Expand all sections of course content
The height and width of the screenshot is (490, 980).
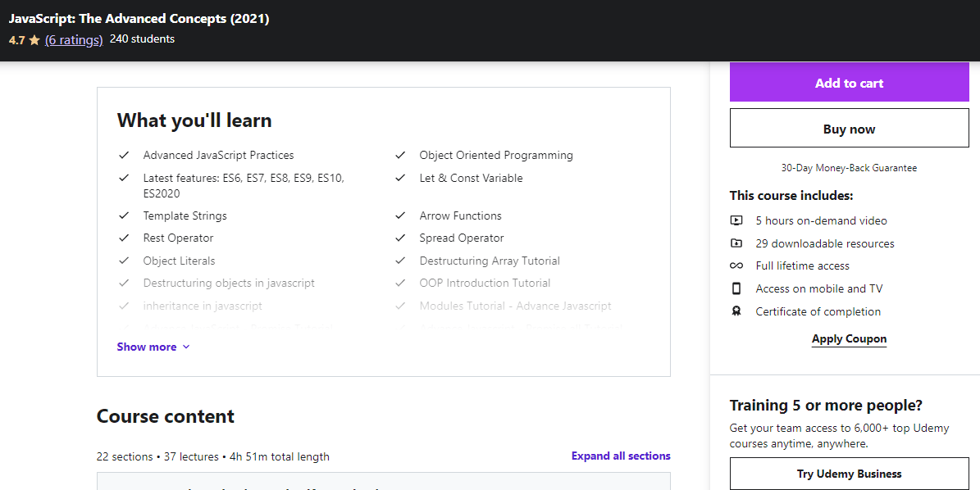click(621, 456)
